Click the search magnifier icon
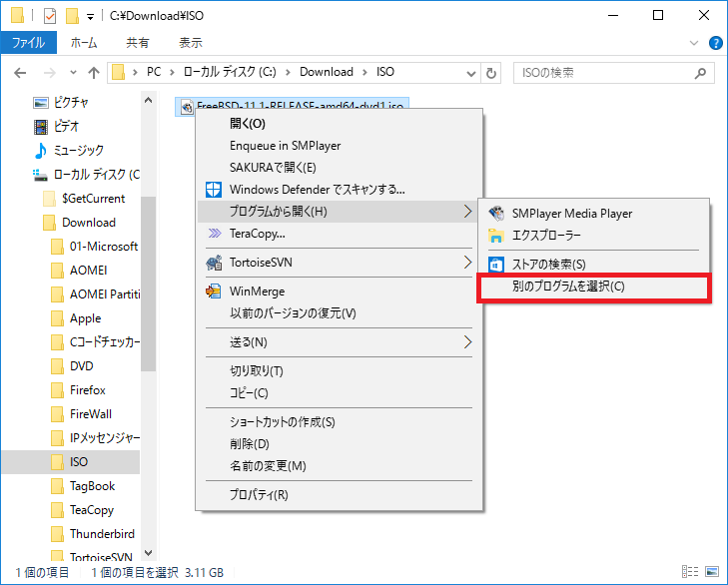The width and height of the screenshot is (728, 585). pyautogui.click(x=700, y=73)
